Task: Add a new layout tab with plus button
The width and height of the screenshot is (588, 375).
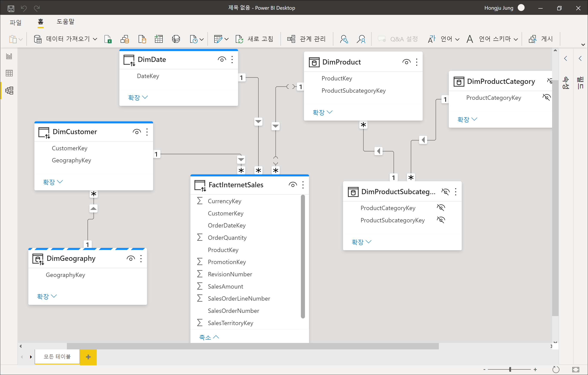Action: point(88,357)
